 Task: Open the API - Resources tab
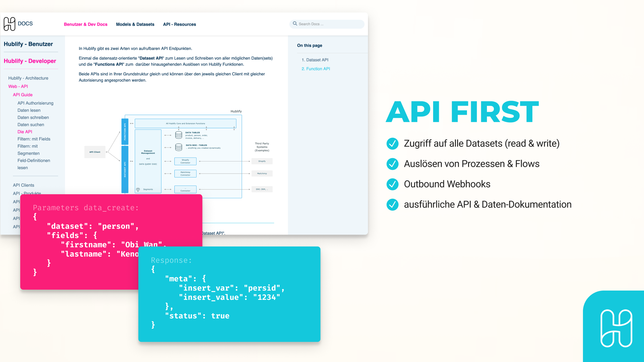coord(179,24)
